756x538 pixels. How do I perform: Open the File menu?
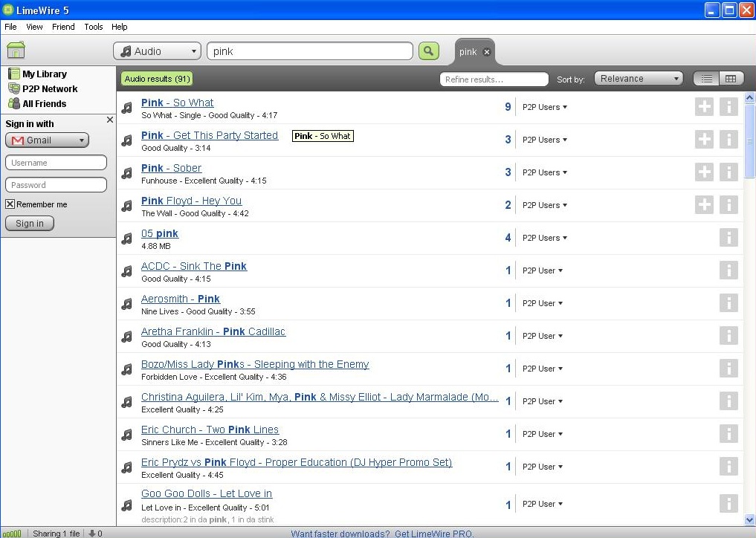[x=10, y=27]
